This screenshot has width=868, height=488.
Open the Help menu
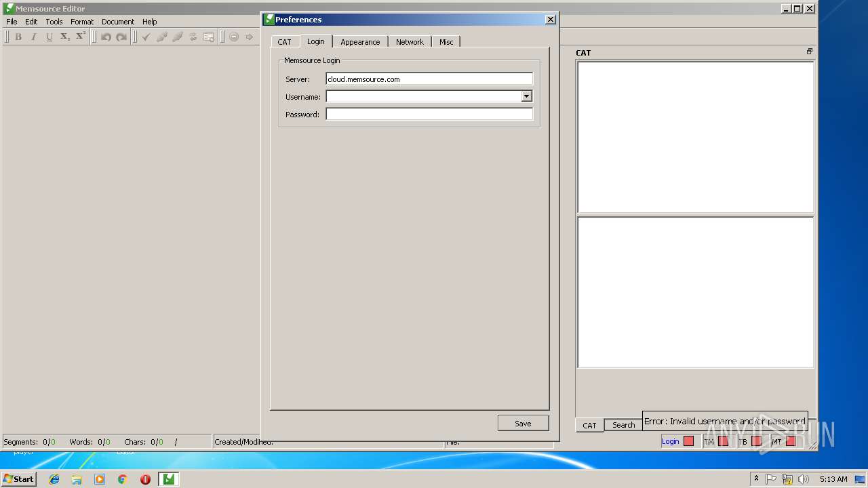coord(150,22)
